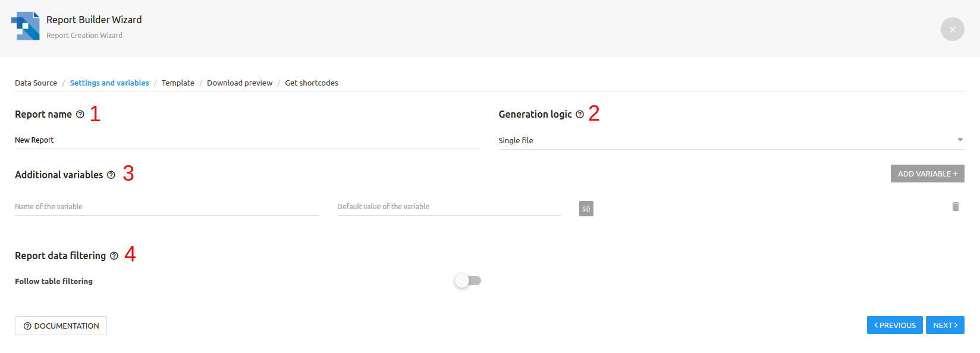
Task: Go to the Data Source step
Action: point(36,83)
